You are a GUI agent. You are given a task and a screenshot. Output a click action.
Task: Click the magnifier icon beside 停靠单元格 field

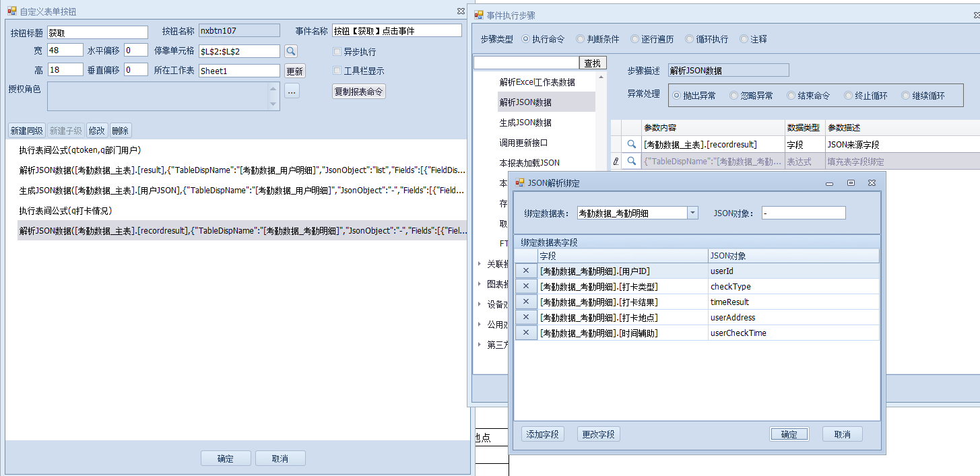tap(290, 51)
